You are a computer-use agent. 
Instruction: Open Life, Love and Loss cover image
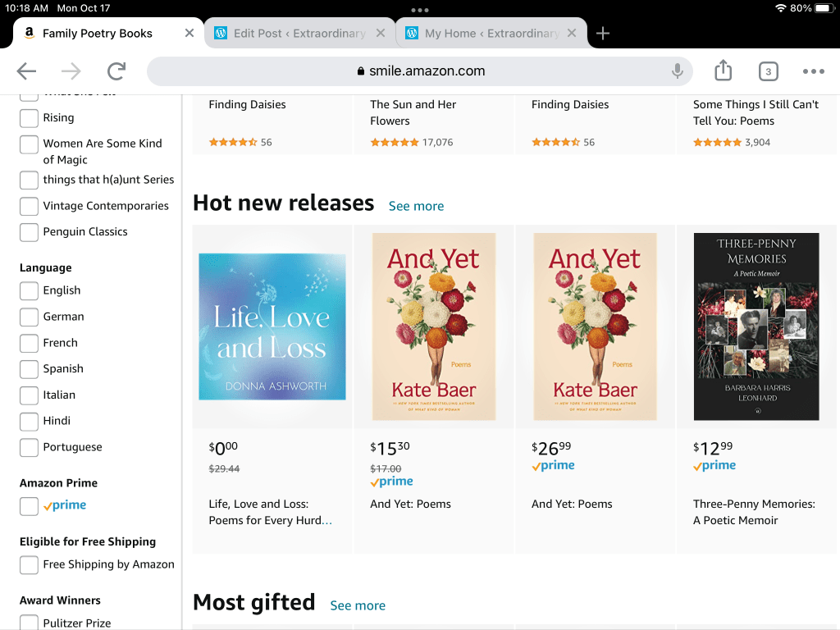[x=272, y=326]
